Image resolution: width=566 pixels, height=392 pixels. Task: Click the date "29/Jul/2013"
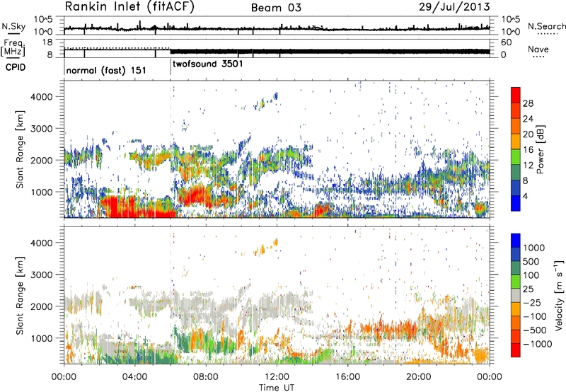454,7
